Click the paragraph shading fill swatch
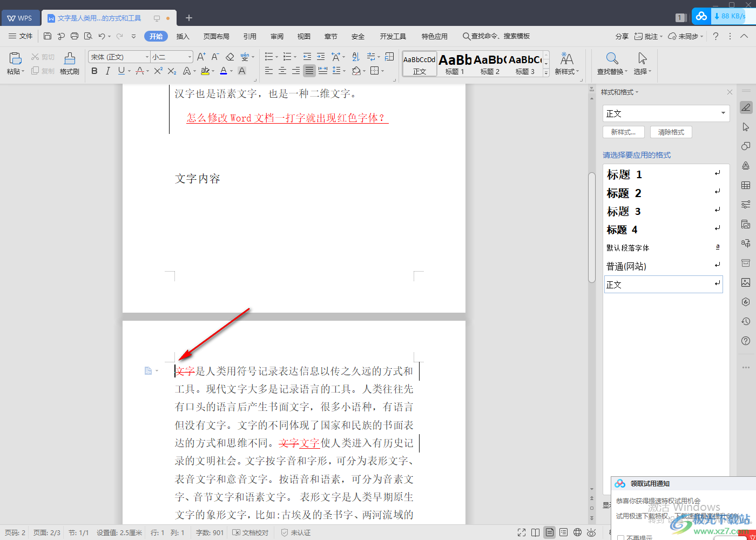The width and height of the screenshot is (756, 540). (x=356, y=71)
